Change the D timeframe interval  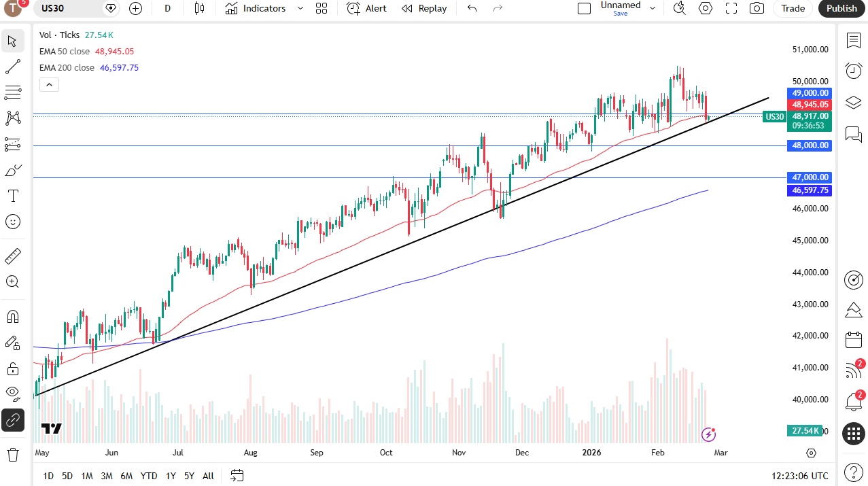pyautogui.click(x=167, y=8)
